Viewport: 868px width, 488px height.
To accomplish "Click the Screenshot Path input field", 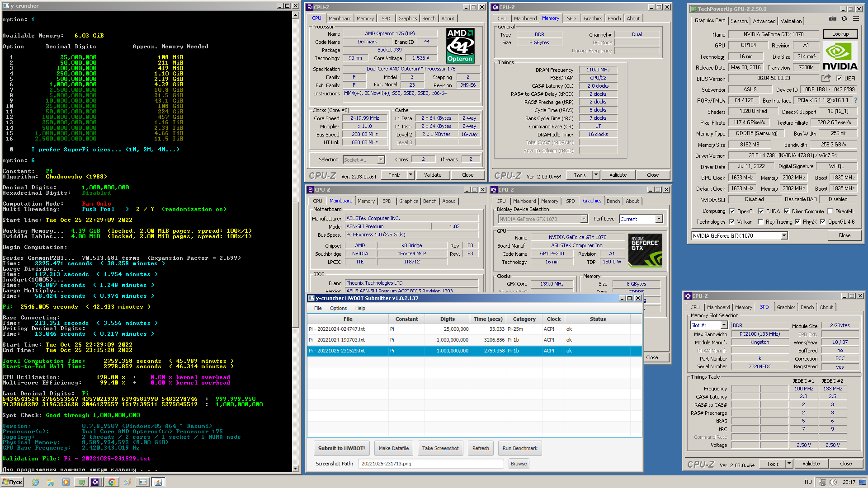I will coord(431,464).
